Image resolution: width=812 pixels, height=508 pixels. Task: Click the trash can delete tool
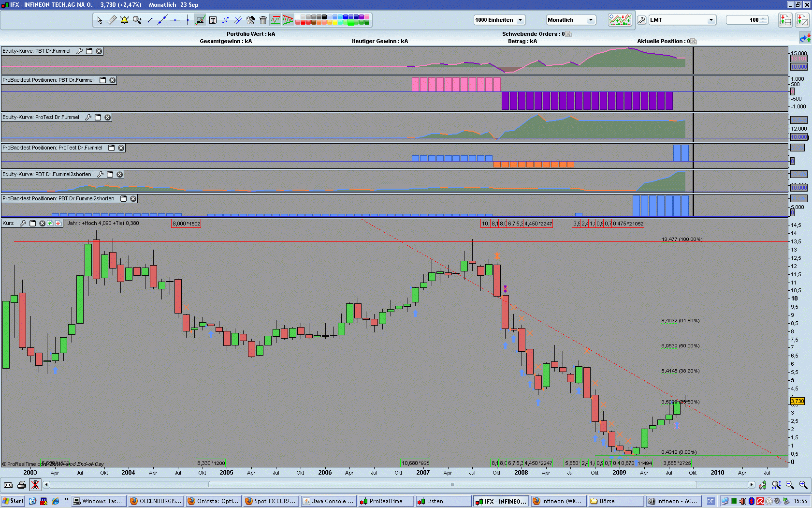pyautogui.click(x=263, y=20)
